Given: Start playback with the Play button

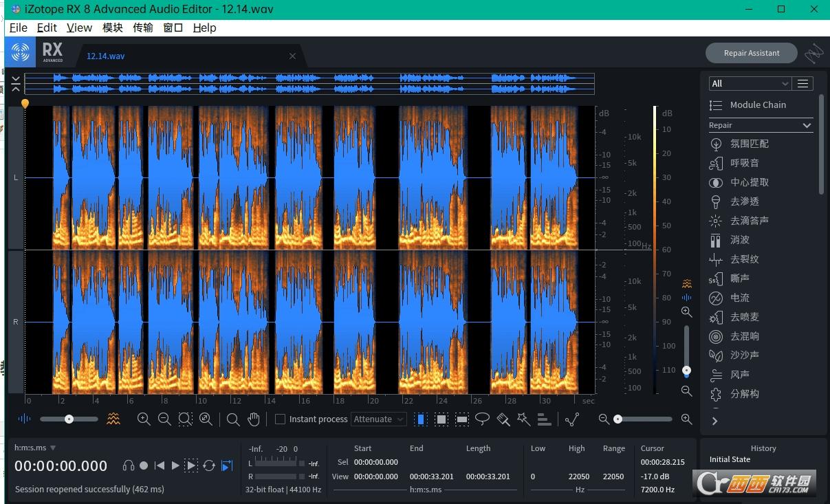Looking at the screenshot, I should tap(175, 465).
